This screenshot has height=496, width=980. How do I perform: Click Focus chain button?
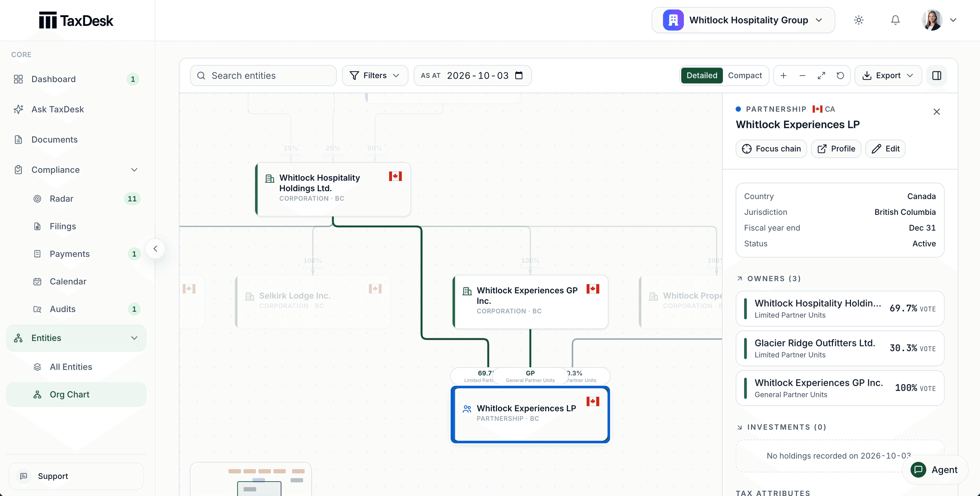[x=771, y=149]
